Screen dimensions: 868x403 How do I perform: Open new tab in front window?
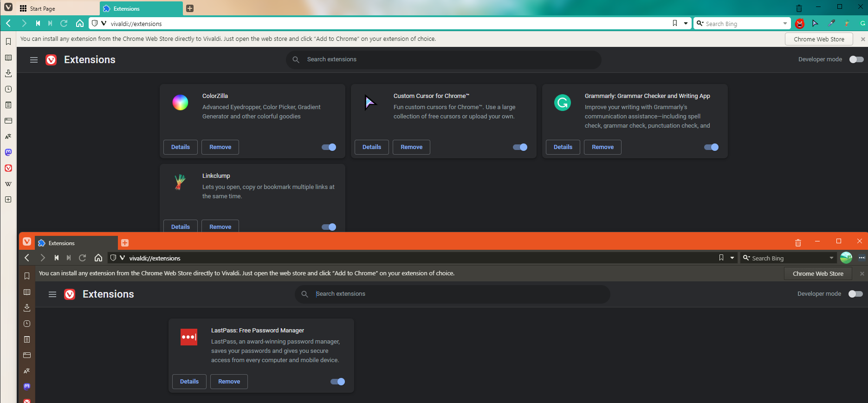[125, 243]
